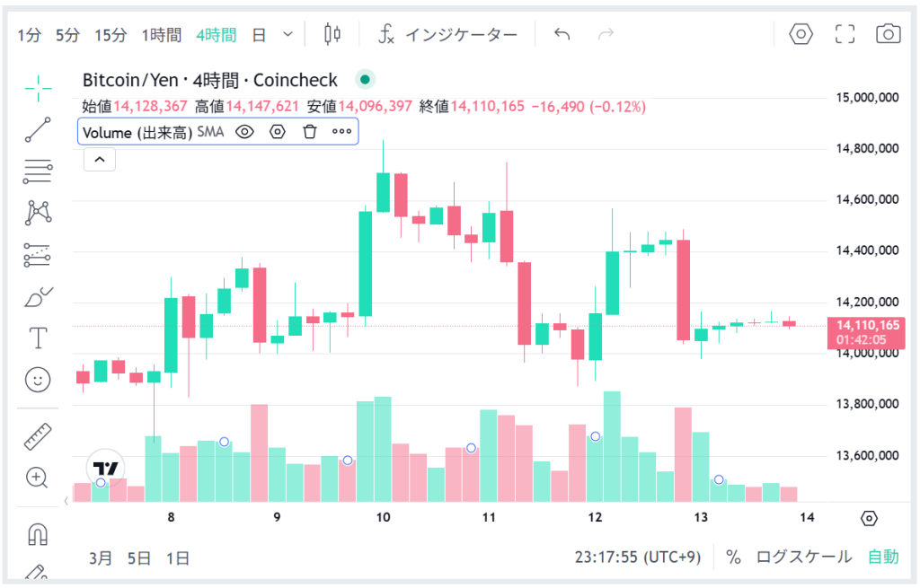Switch to the 15分 timeframe
Image resolution: width=920 pixels, height=588 pixels.
point(111,35)
